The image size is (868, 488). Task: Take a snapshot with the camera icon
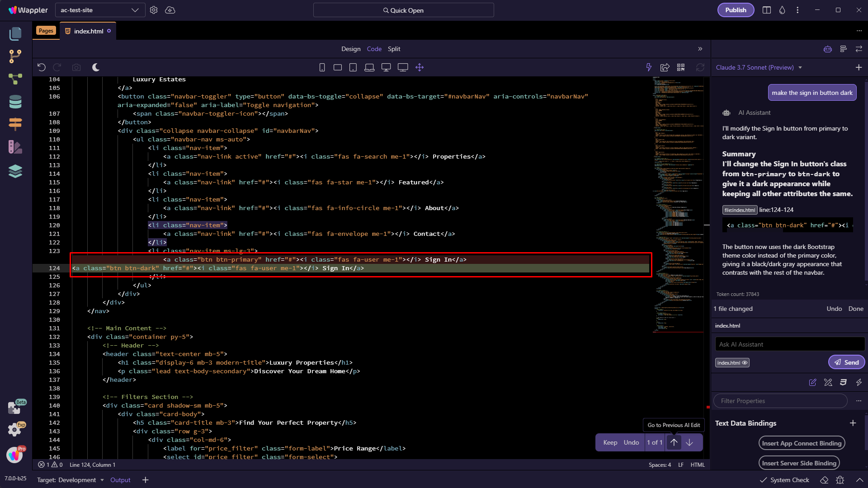click(76, 67)
